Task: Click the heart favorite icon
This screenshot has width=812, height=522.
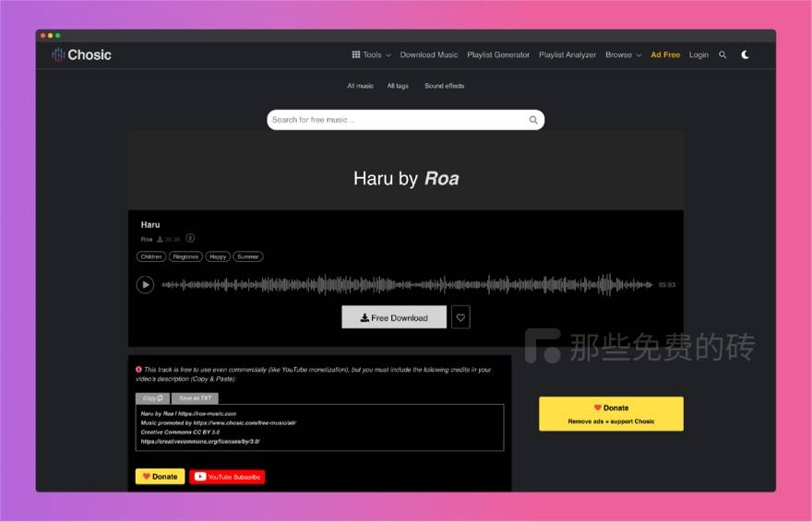Action: (460, 317)
